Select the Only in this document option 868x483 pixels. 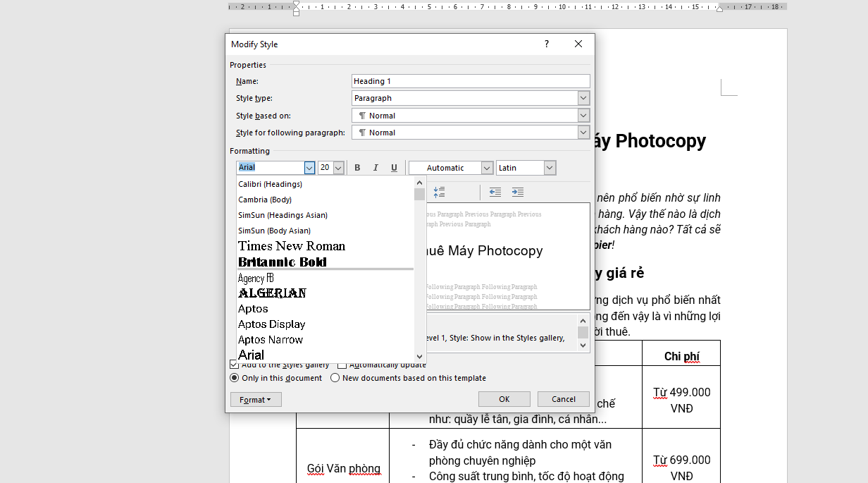point(236,378)
